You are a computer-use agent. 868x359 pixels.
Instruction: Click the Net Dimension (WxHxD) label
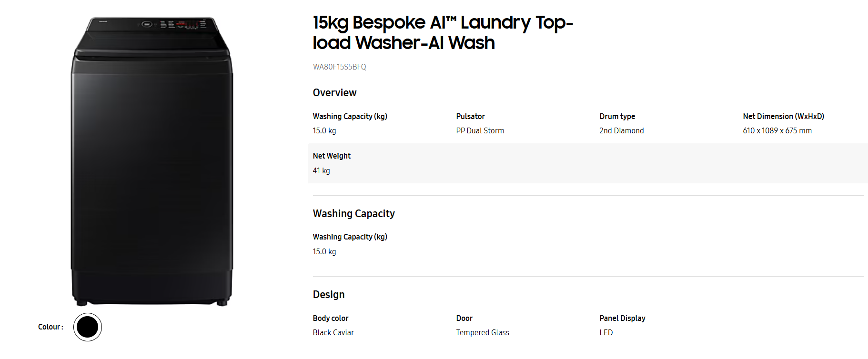[x=783, y=116]
